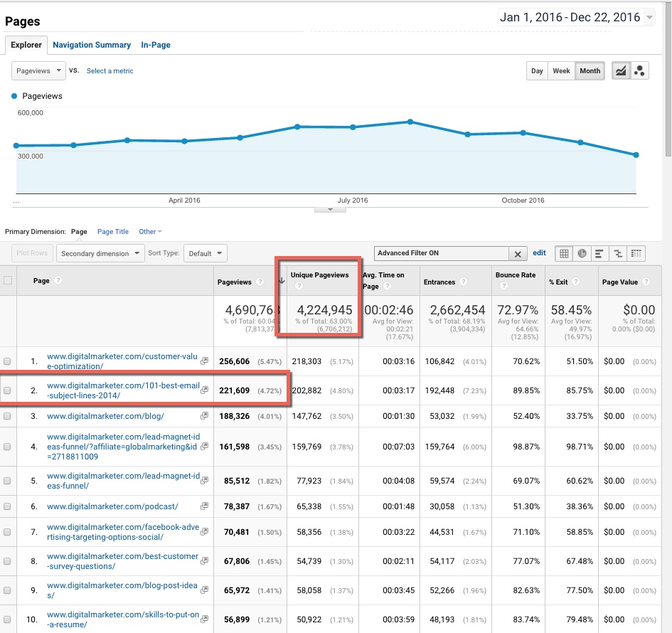Check row 4 affiliate funnel checkbox
This screenshot has height=633, width=672.
pos(7,447)
